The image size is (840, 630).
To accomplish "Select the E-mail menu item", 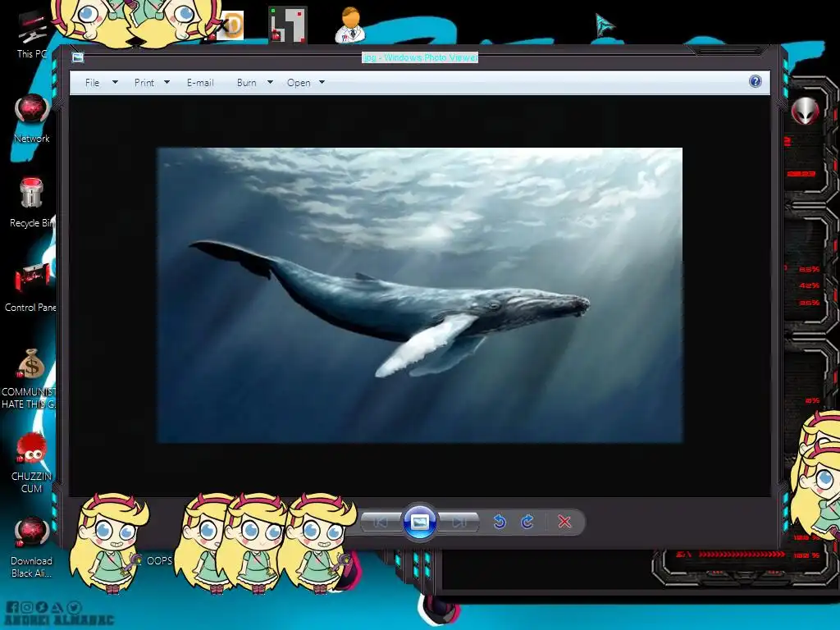I will [x=200, y=83].
